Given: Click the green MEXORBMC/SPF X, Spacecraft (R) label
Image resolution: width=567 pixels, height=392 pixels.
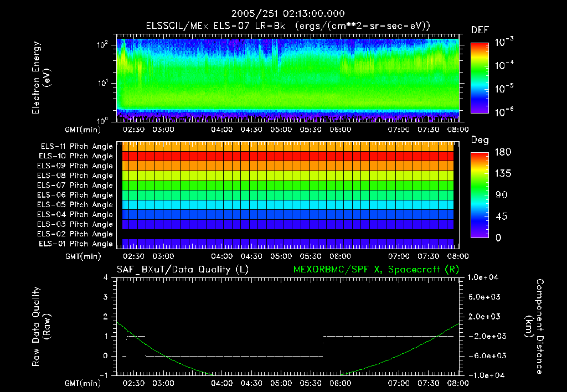Looking at the screenshot, I should coord(376,270).
